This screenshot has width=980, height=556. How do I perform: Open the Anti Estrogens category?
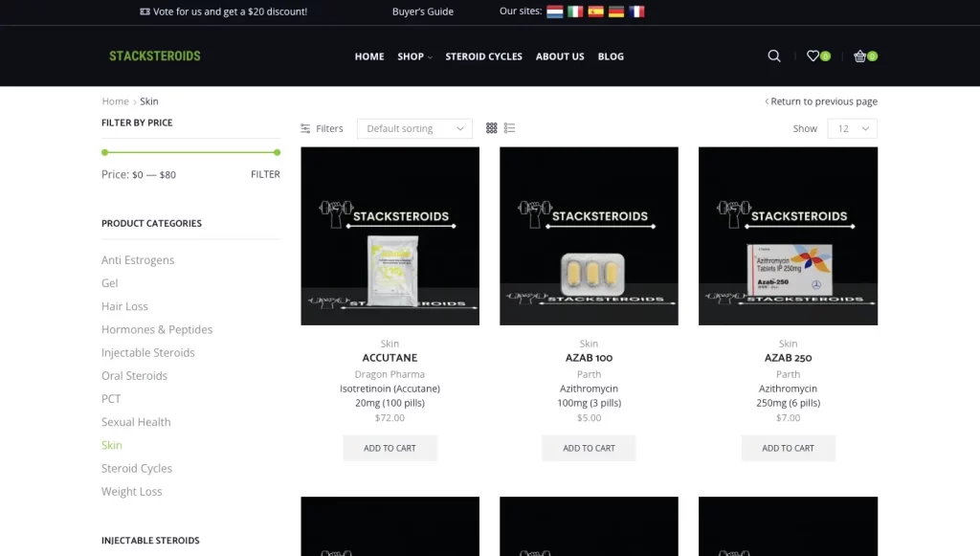click(138, 260)
